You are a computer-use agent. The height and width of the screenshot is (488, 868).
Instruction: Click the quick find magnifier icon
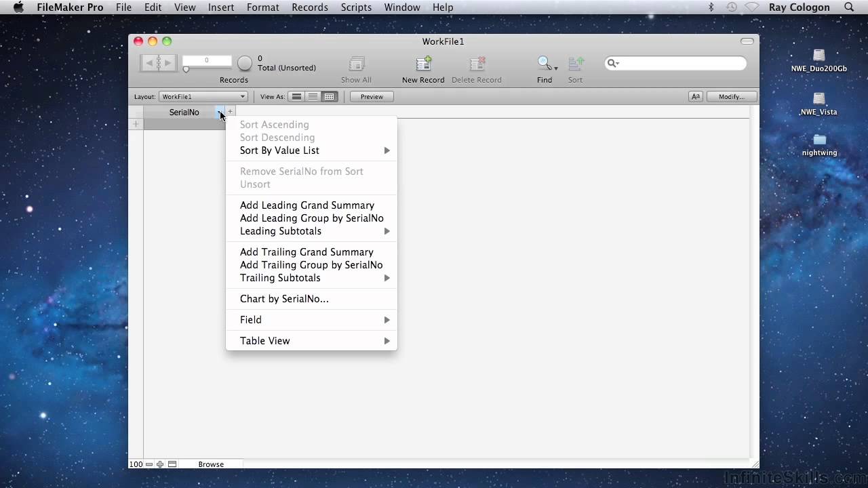point(612,63)
